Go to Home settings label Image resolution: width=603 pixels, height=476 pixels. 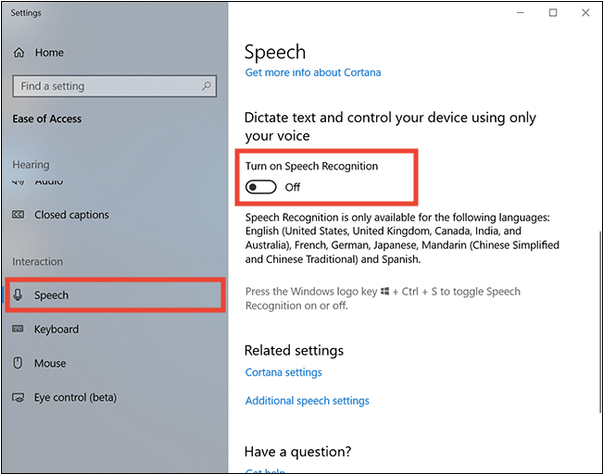(x=49, y=52)
